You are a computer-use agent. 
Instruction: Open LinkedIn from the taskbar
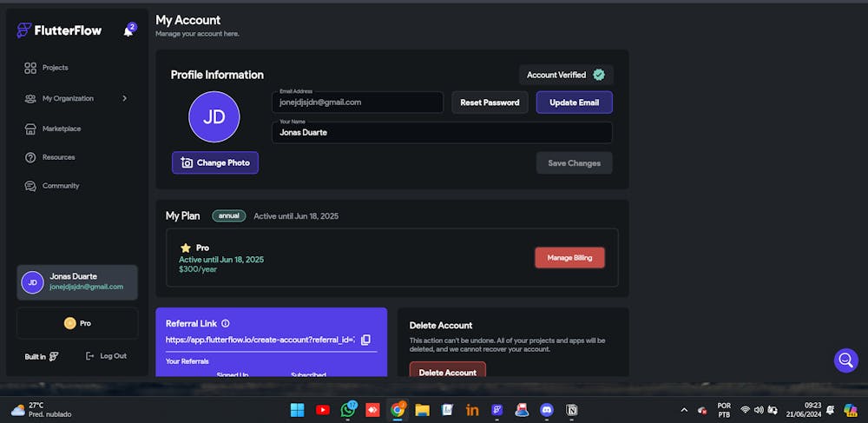[472, 410]
